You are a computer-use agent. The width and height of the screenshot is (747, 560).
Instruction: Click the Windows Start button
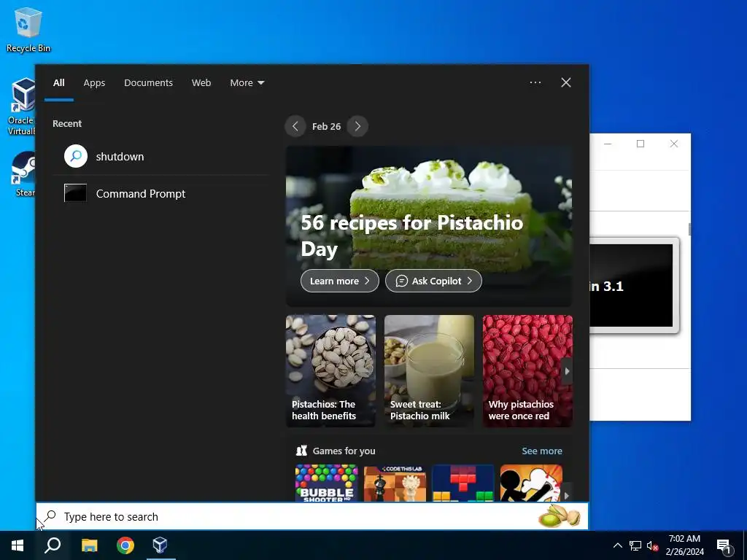tap(18, 545)
